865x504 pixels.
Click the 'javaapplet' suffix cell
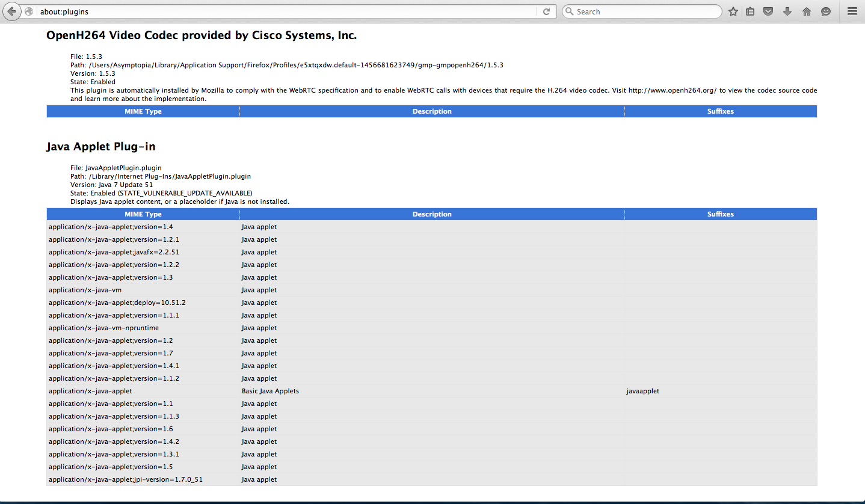coord(721,391)
